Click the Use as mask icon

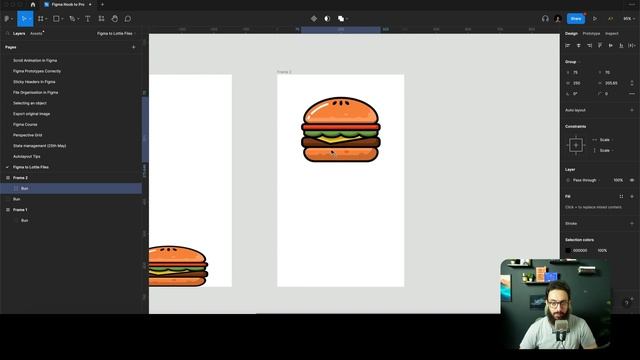tap(327, 19)
